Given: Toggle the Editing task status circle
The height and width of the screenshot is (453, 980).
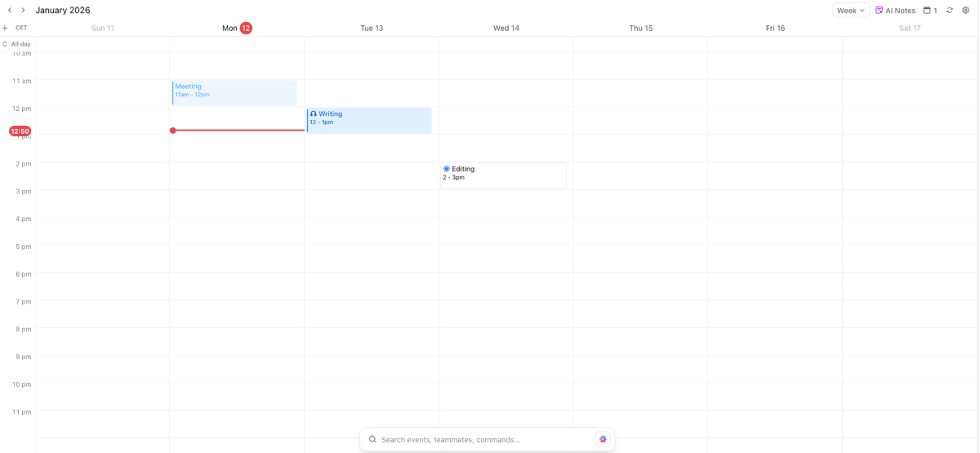Looking at the screenshot, I should pos(447,169).
